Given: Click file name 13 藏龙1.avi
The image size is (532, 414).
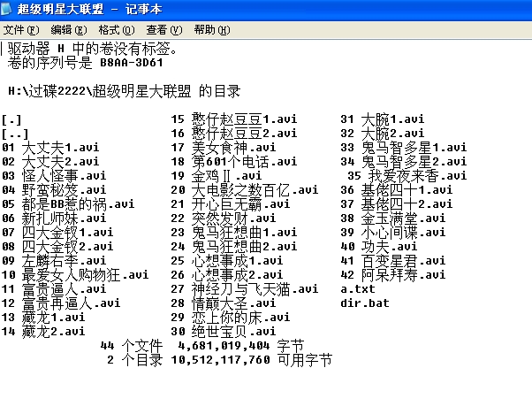Looking at the screenshot, I should tap(43, 318).
